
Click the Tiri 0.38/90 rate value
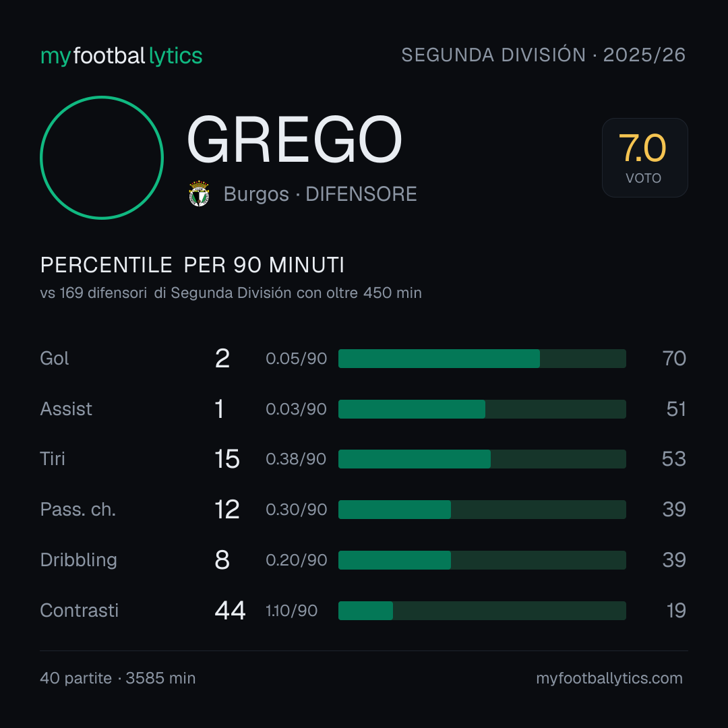click(296, 459)
